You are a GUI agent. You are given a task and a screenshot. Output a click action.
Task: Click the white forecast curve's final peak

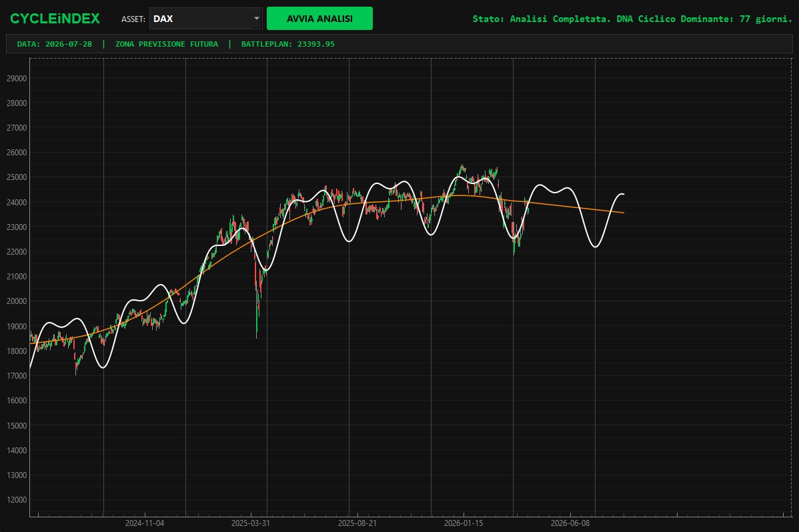pyautogui.click(x=622, y=193)
